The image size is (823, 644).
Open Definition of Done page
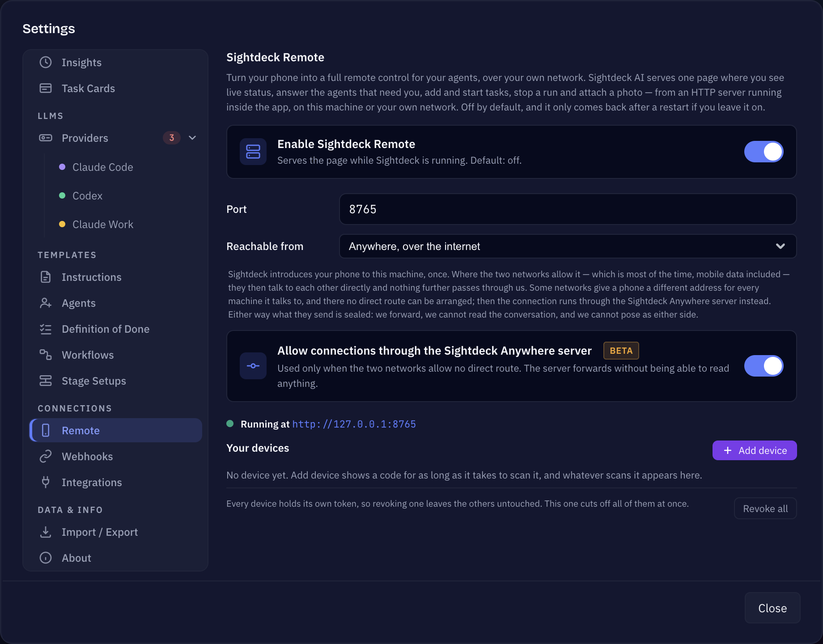pyautogui.click(x=115, y=329)
